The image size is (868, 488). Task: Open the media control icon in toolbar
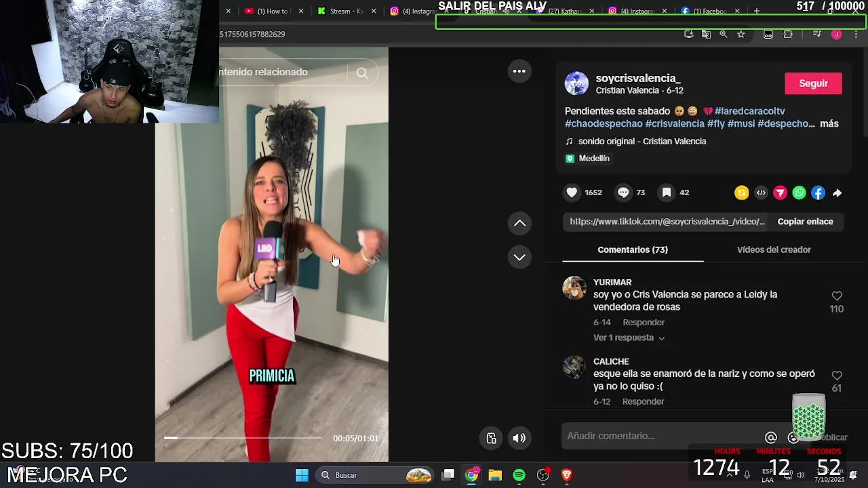point(816,34)
